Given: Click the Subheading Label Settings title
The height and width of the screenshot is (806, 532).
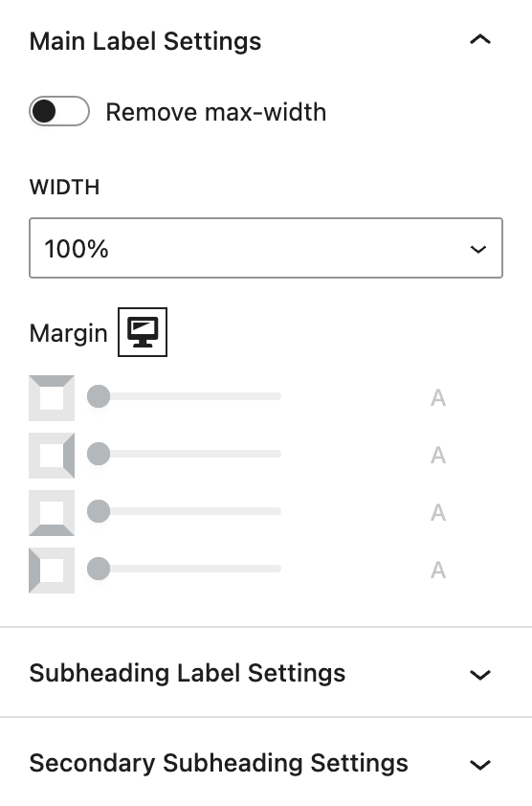Looking at the screenshot, I should [x=188, y=673].
